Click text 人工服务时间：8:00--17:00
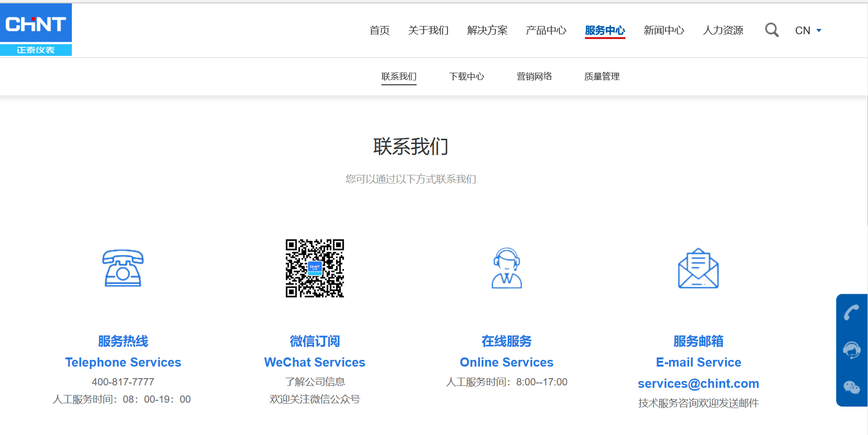868x435 pixels. pyautogui.click(x=506, y=382)
